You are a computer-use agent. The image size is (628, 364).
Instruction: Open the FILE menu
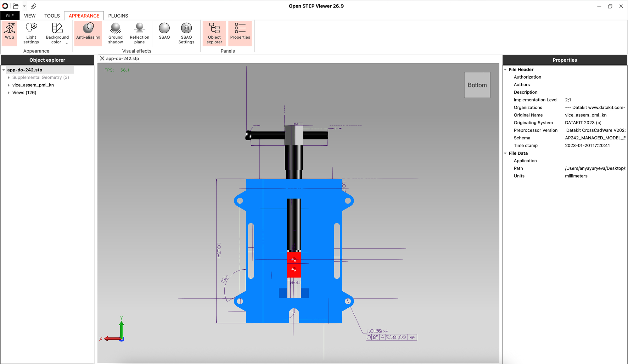pos(10,16)
